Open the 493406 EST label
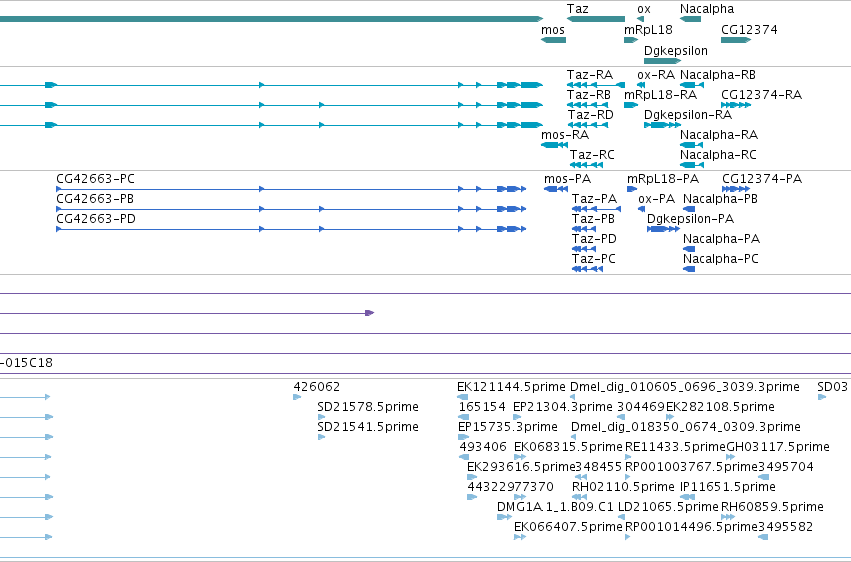This screenshot has height=562, width=851. click(x=483, y=447)
